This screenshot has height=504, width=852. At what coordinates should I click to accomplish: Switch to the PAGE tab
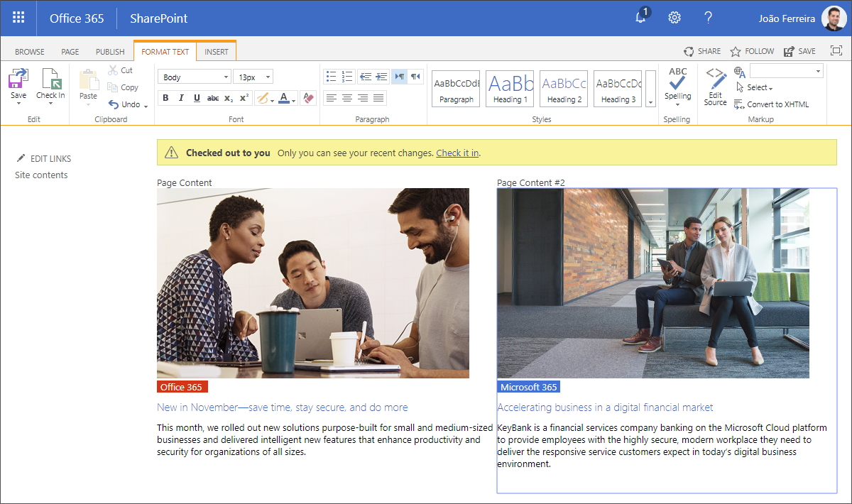click(70, 52)
